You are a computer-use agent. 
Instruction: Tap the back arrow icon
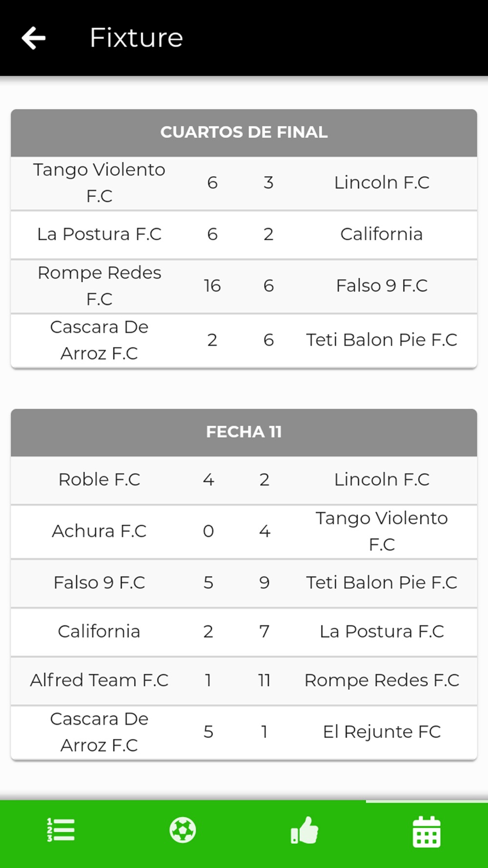pyautogui.click(x=34, y=38)
